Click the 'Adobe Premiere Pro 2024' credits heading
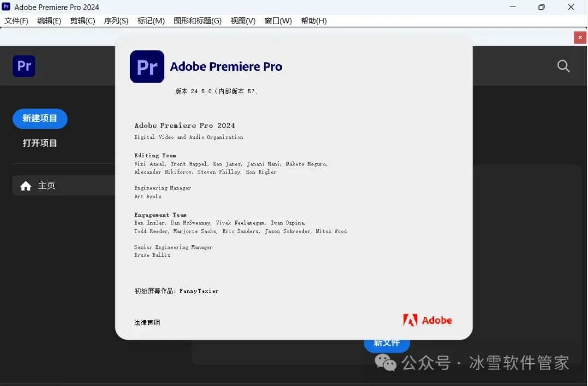This screenshot has height=386, width=588. pyautogui.click(x=185, y=126)
